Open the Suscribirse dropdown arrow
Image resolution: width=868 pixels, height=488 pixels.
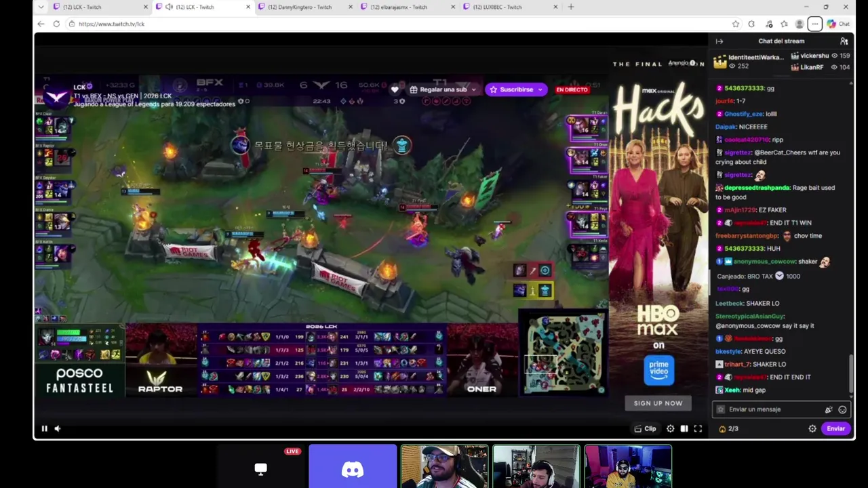point(541,89)
